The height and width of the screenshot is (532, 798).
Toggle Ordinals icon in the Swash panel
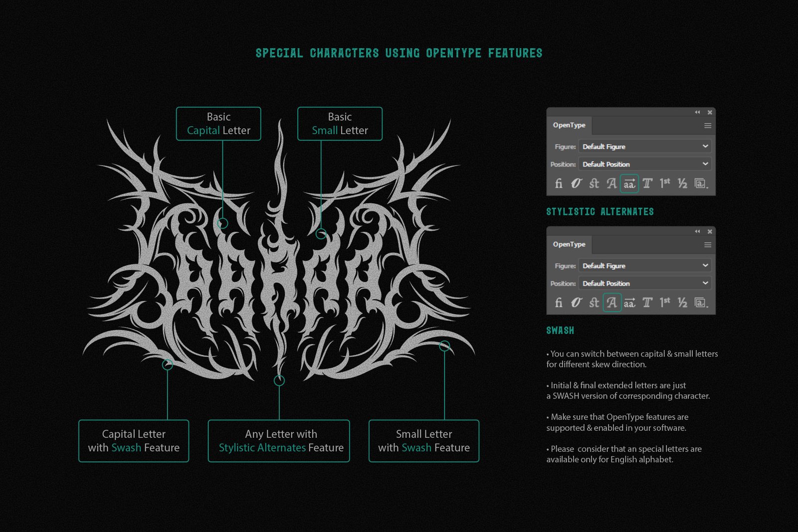[665, 303]
